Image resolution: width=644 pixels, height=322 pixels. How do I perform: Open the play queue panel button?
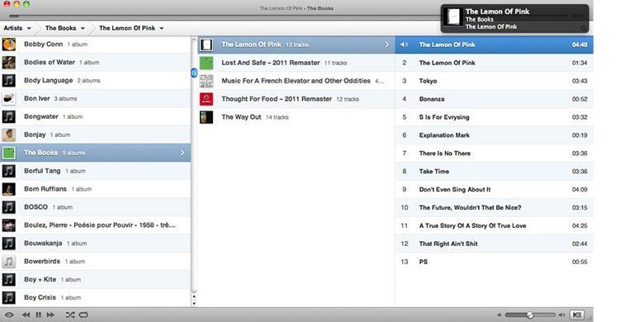(x=577, y=315)
